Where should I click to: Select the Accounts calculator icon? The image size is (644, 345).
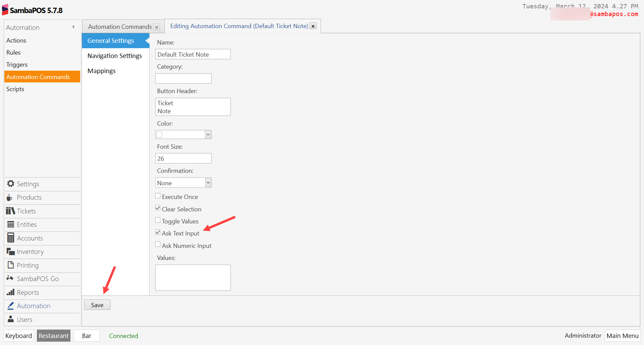pos(11,238)
